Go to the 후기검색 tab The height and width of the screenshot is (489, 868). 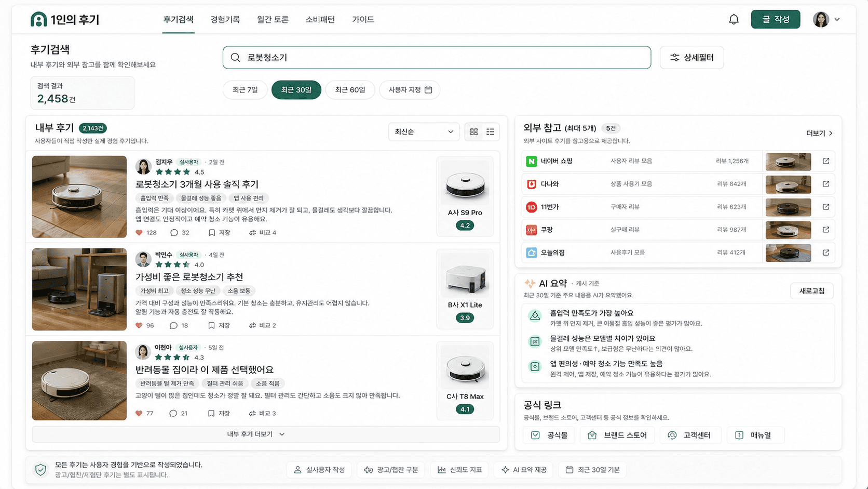(x=178, y=20)
